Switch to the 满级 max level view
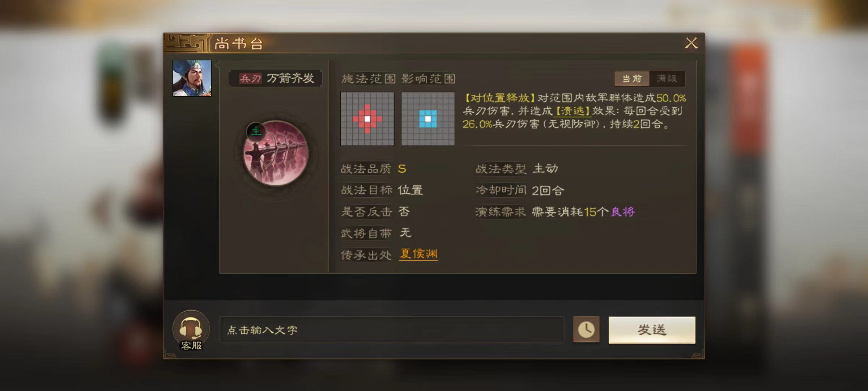The height and width of the screenshot is (391, 868). tap(667, 79)
